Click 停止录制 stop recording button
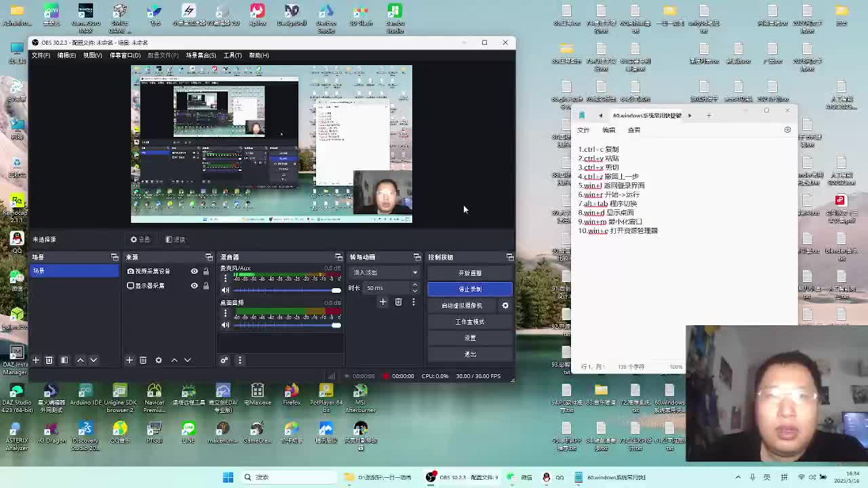Image resolution: width=868 pixels, height=488 pixels. (470, 289)
